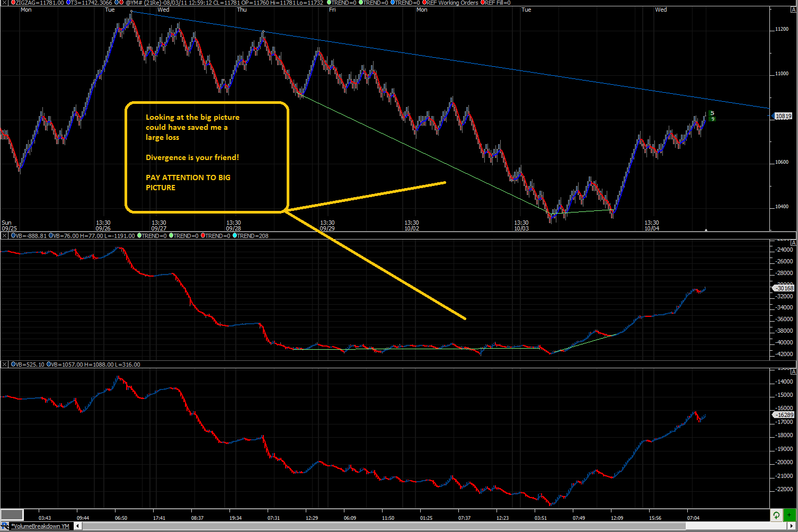Click the red ZIGZAG indicator dot
This screenshot has height=532, width=798.
point(13,3)
